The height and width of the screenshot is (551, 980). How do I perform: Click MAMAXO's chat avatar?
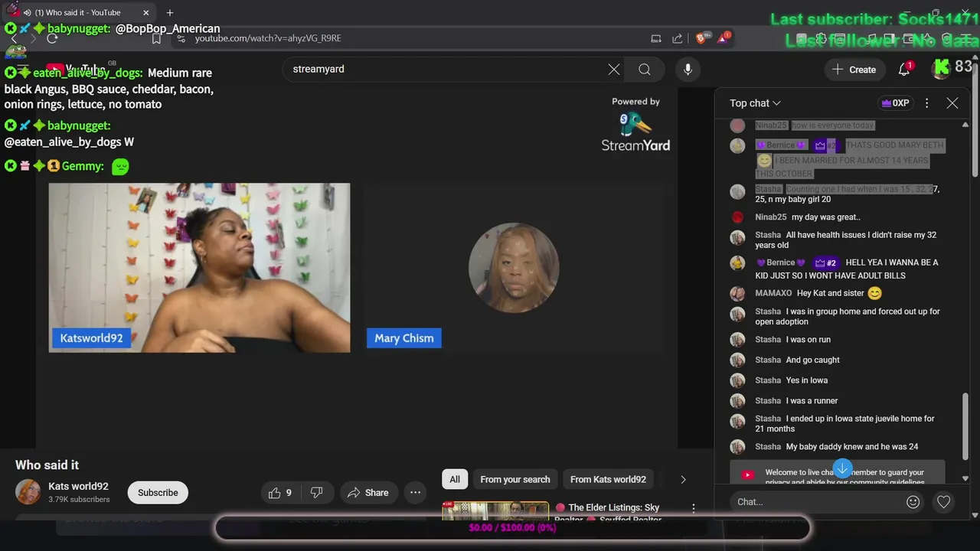click(737, 294)
